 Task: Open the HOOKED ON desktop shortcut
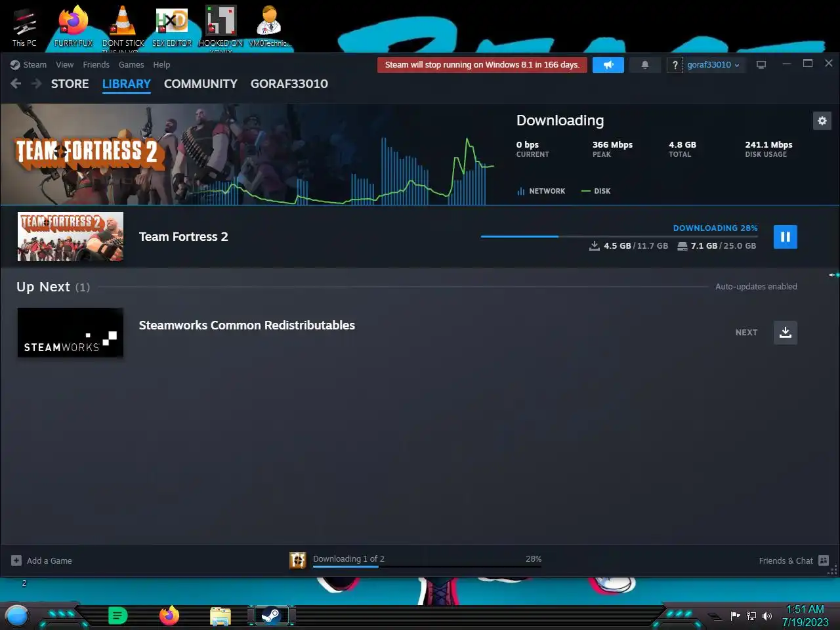[220, 28]
